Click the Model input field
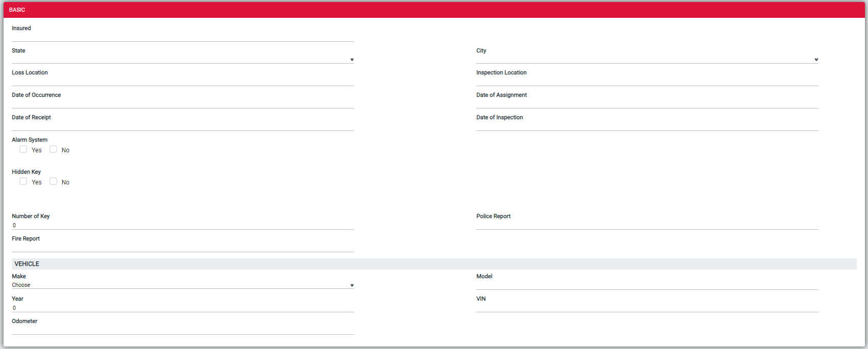 tap(647, 285)
